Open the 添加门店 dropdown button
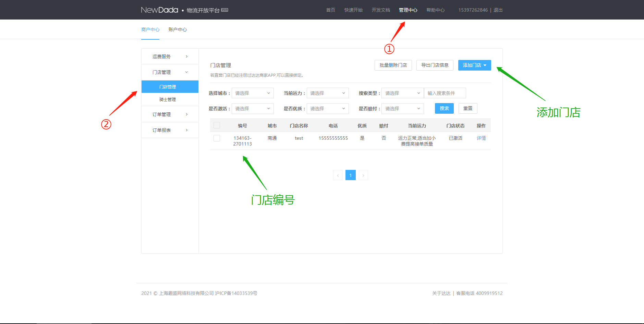 point(474,65)
